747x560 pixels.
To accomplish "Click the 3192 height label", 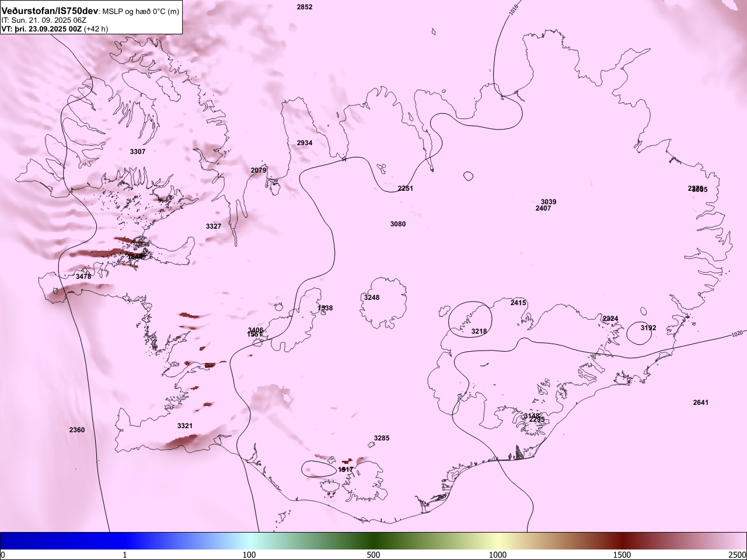I will pyautogui.click(x=648, y=328).
